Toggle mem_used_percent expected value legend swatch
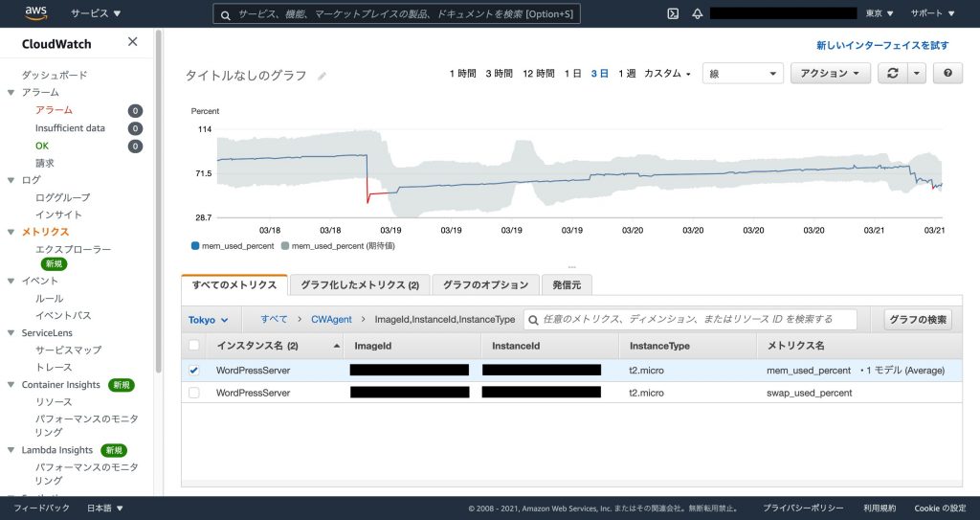Viewport: 980px width, 520px height. coord(285,246)
